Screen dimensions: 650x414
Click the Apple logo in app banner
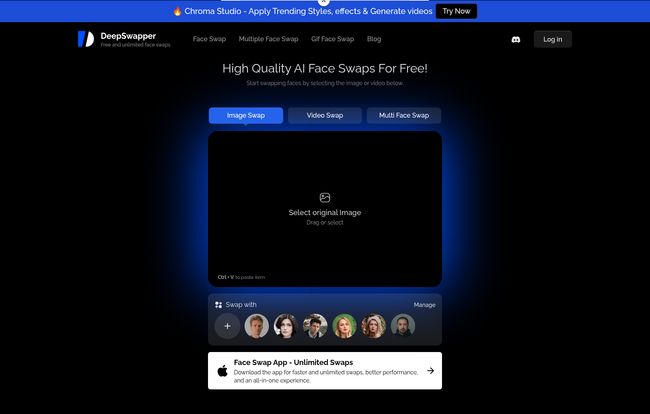coord(222,371)
